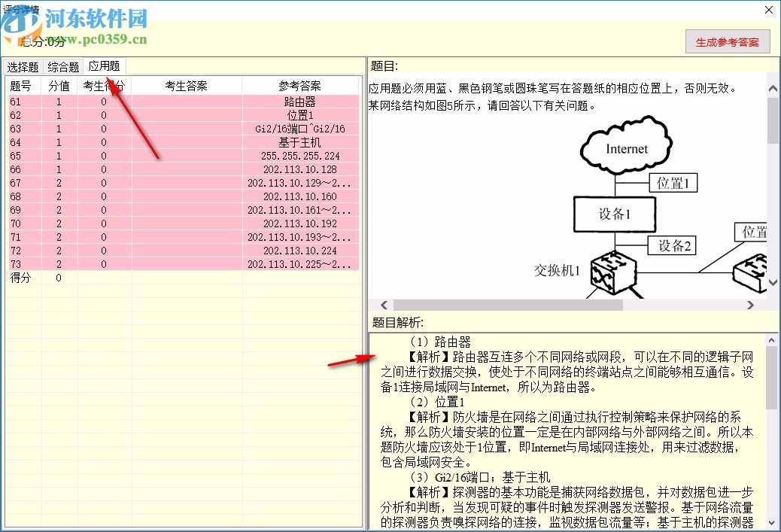This screenshot has width=781, height=532.
Task: Open the 综合题 tab
Action: pos(63,67)
